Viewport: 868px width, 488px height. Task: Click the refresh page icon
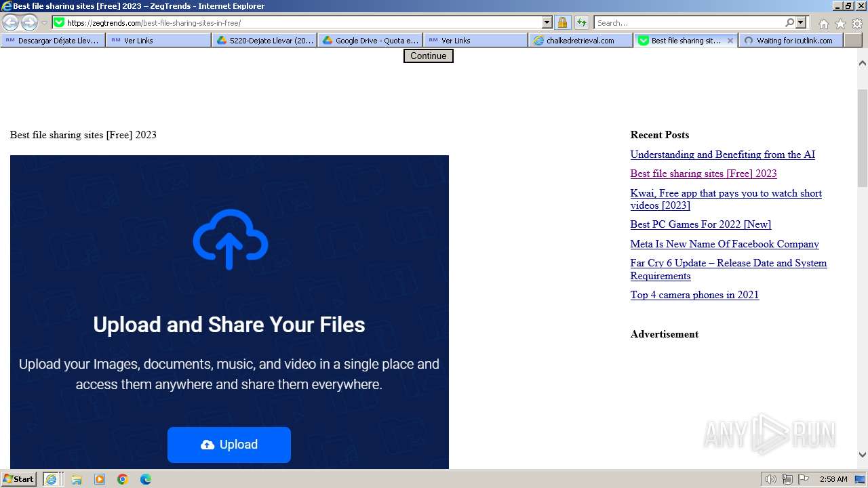[582, 22]
